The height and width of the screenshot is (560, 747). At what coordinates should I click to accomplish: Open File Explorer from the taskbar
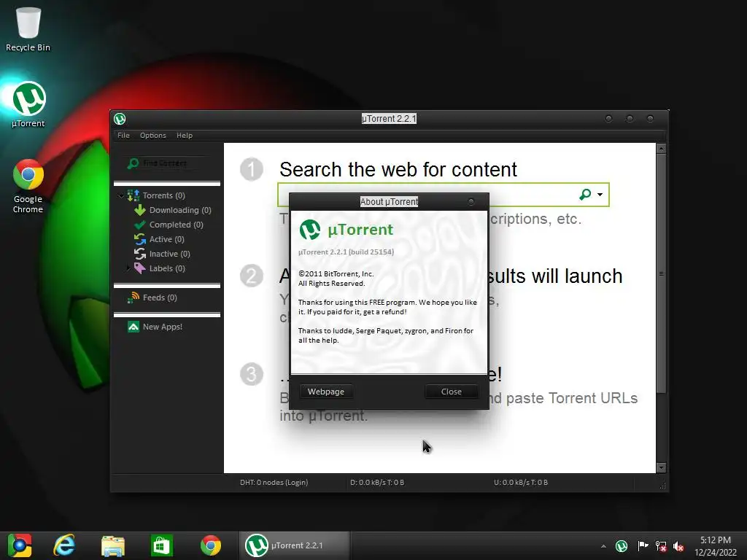(113, 545)
